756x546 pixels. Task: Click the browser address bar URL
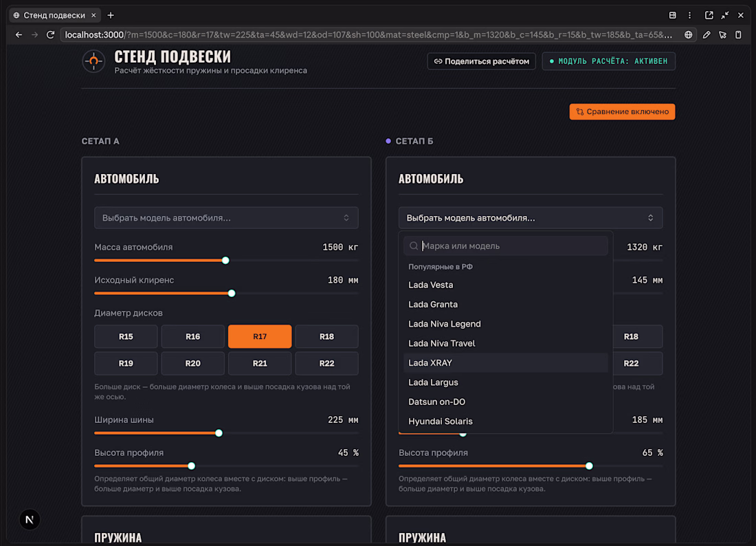click(x=368, y=35)
